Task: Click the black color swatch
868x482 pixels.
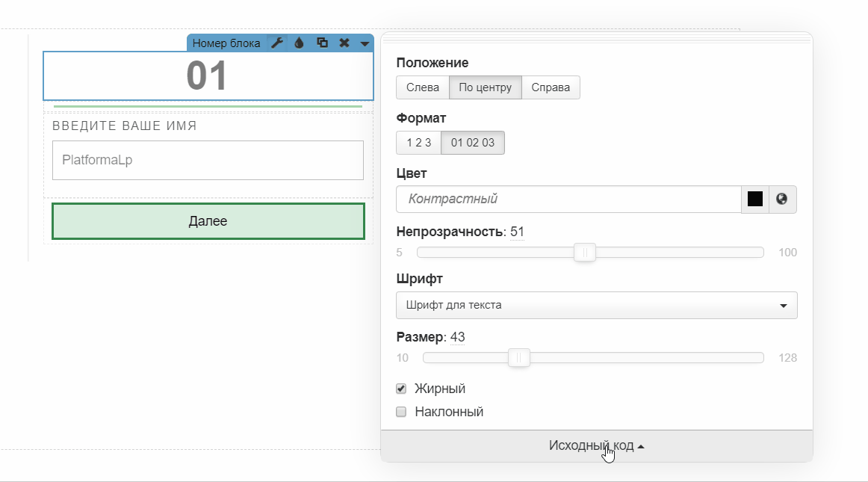Action: [755, 200]
